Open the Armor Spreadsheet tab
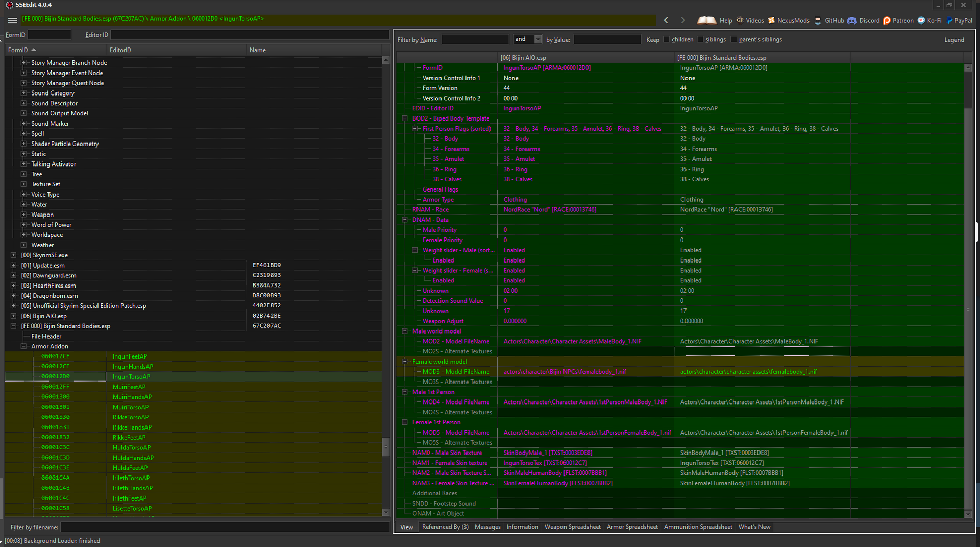Viewport: 980px width, 547px height. point(632,527)
